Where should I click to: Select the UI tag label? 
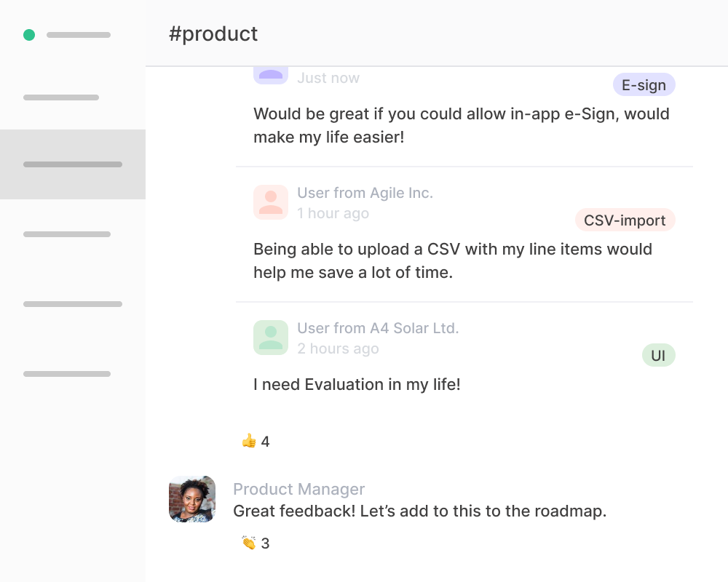(658, 356)
